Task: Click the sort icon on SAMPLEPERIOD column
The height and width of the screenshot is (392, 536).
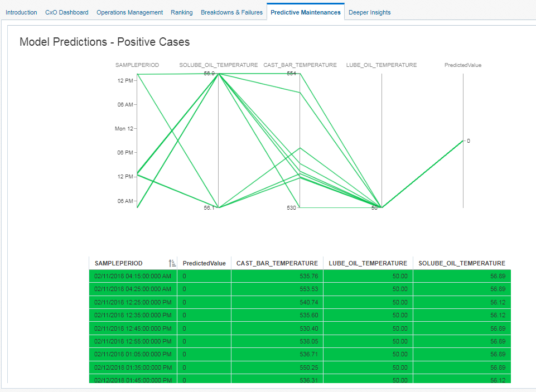Action: (173, 263)
